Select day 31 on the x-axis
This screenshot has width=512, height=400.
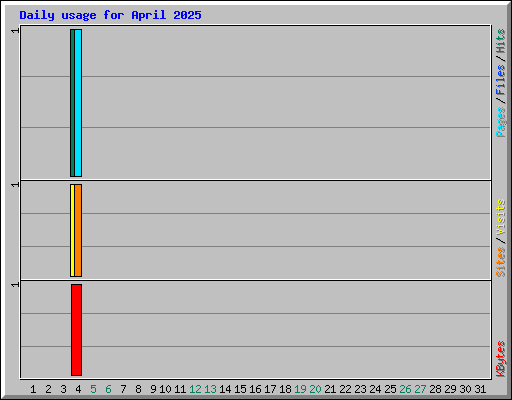[480, 389]
